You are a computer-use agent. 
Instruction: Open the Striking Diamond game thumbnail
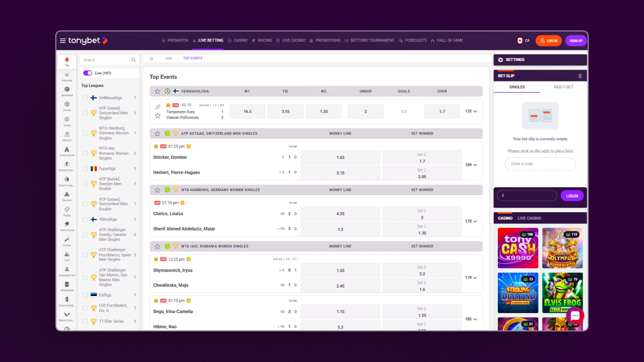coord(518,293)
